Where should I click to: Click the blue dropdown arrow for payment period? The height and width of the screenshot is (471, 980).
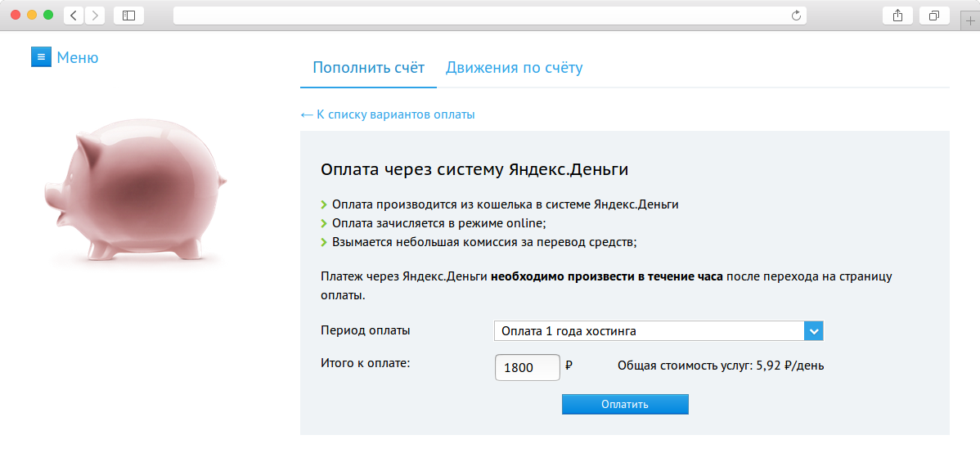(x=814, y=331)
